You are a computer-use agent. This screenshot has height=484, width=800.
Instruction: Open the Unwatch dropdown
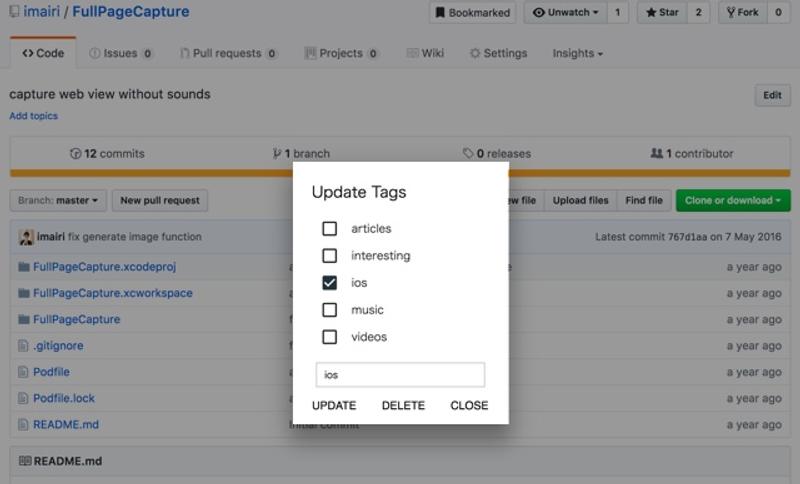click(x=565, y=12)
